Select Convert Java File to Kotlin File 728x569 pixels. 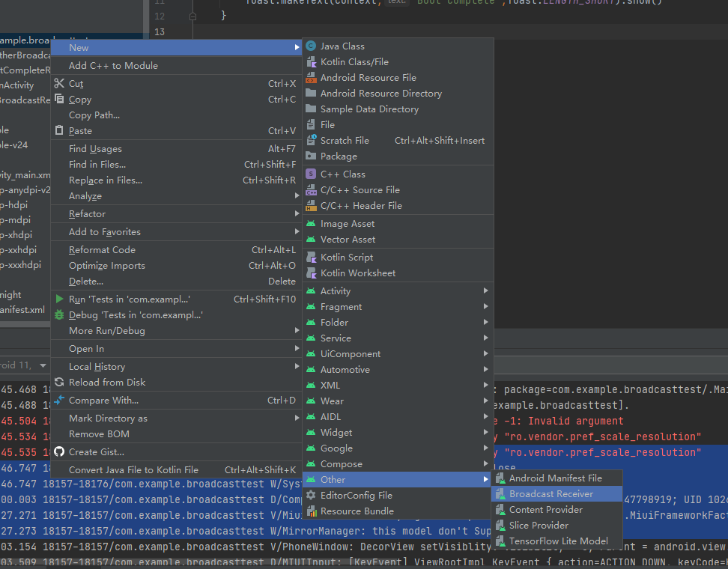[x=176, y=469]
